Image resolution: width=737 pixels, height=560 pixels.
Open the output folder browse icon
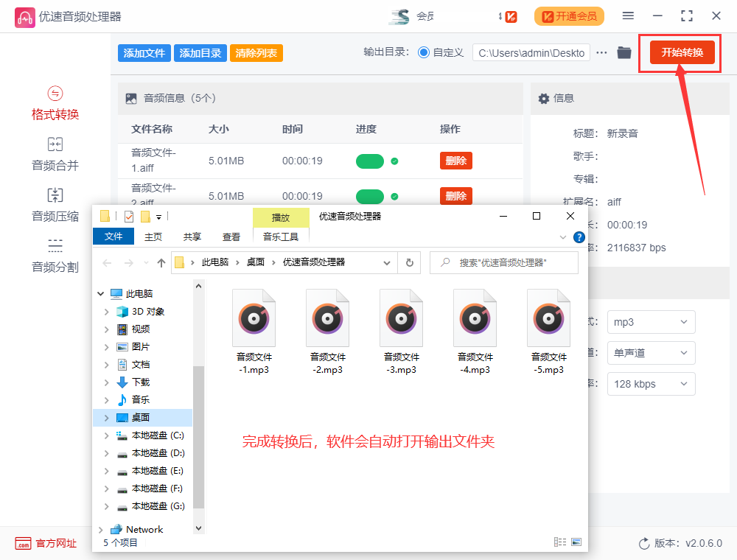click(x=624, y=52)
